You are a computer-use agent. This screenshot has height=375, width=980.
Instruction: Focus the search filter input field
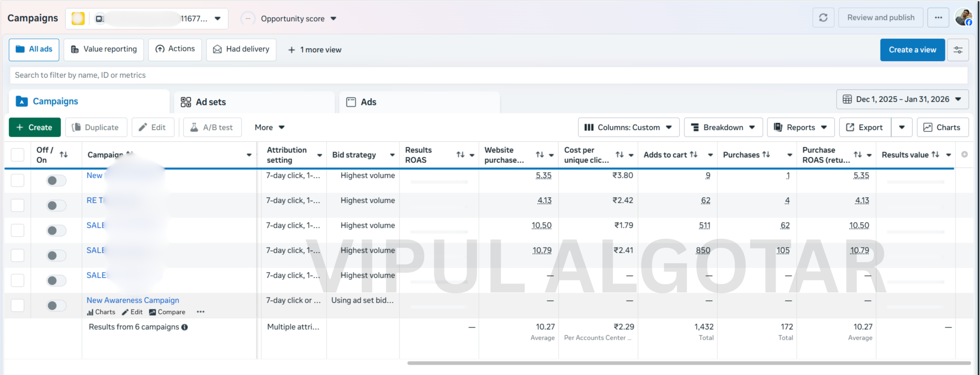488,75
